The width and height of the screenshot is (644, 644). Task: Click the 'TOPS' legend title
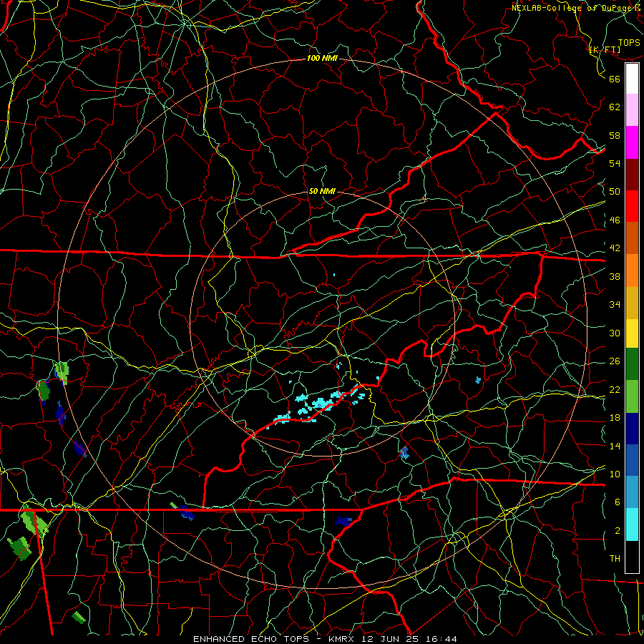pyautogui.click(x=629, y=42)
